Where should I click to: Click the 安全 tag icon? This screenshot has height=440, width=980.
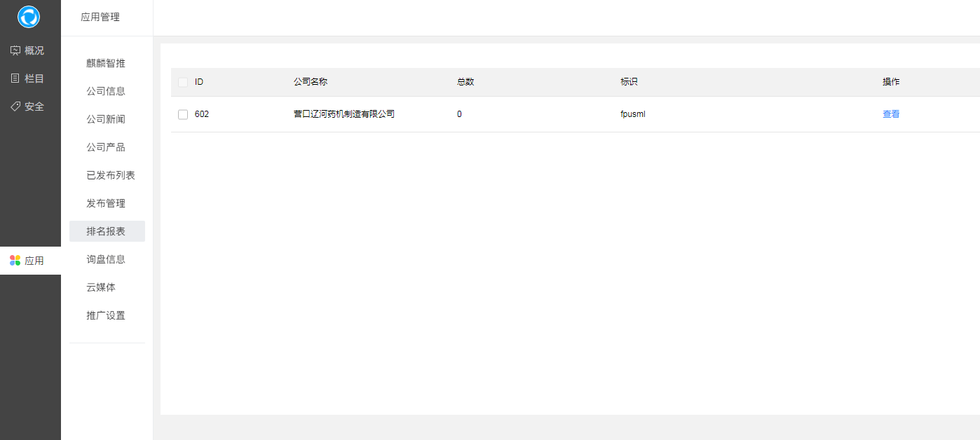15,106
